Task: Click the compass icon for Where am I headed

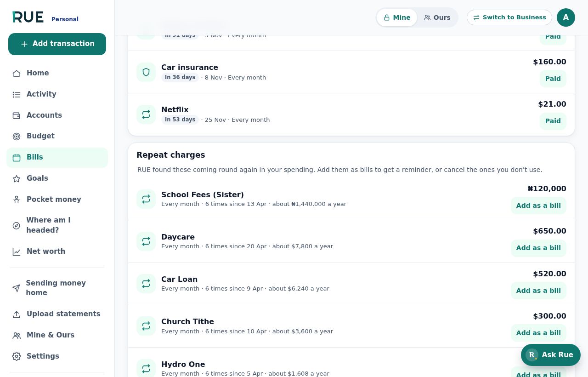Action: point(17,225)
